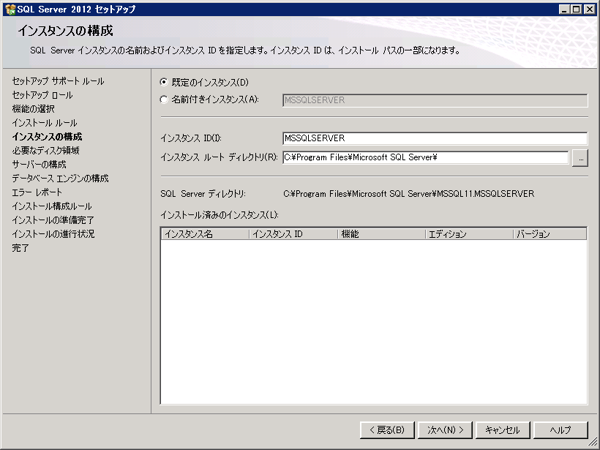Click the 戻る(B) back button
The width and height of the screenshot is (600, 450).
387,430
